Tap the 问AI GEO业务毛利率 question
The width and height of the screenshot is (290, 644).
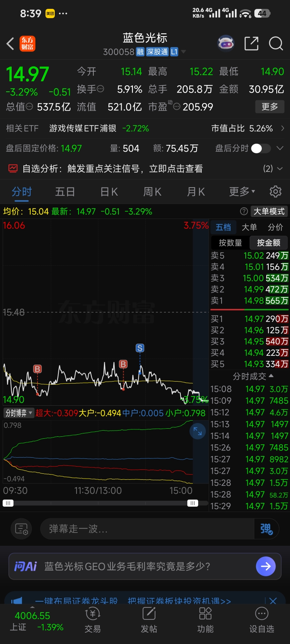coord(127,566)
